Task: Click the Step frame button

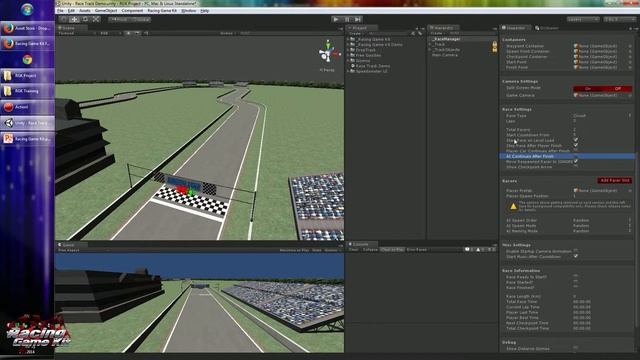Action: click(x=358, y=19)
